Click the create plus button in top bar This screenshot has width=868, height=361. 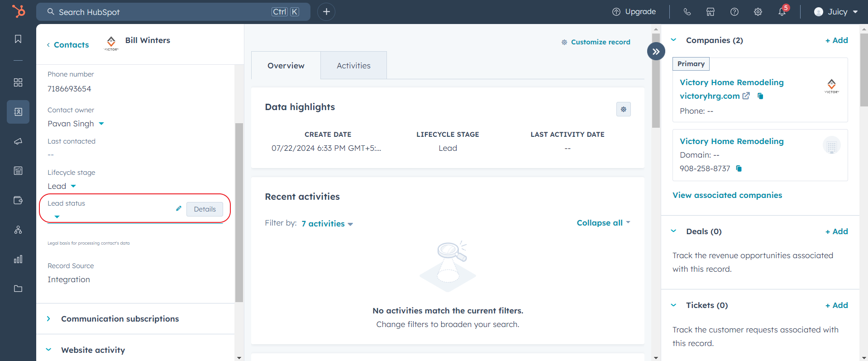326,12
